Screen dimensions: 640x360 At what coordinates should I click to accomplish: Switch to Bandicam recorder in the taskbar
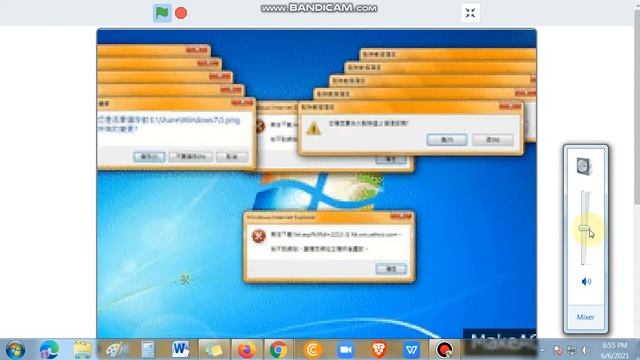click(444, 350)
